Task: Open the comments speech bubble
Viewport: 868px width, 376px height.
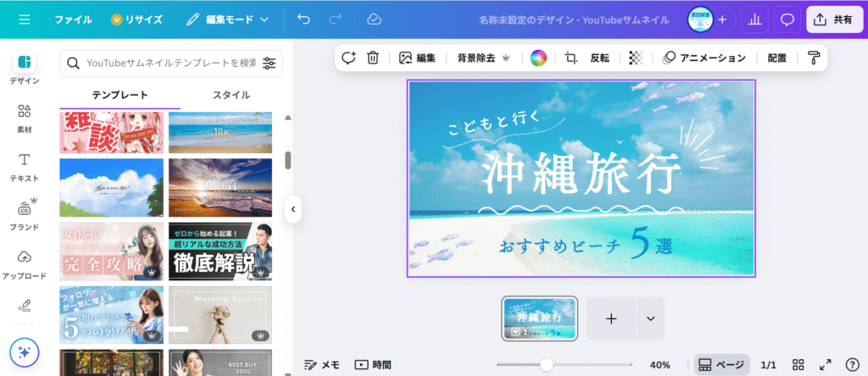Action: pyautogui.click(x=787, y=19)
